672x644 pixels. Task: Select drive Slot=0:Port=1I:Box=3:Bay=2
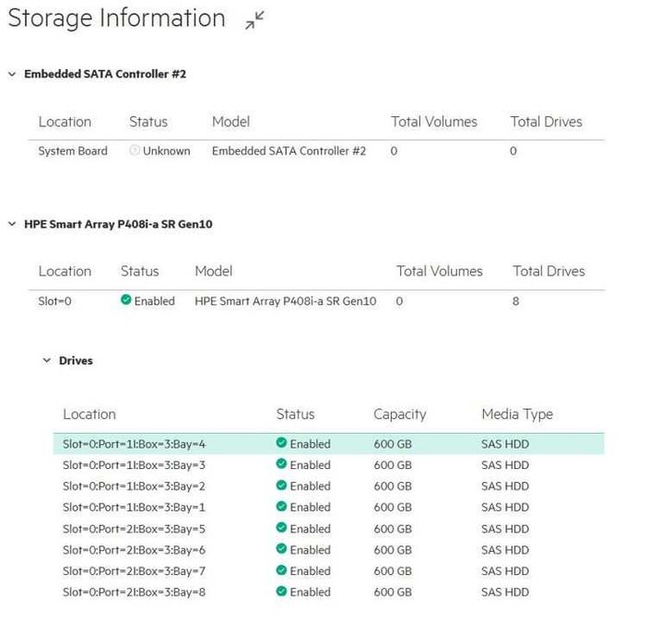click(x=329, y=486)
